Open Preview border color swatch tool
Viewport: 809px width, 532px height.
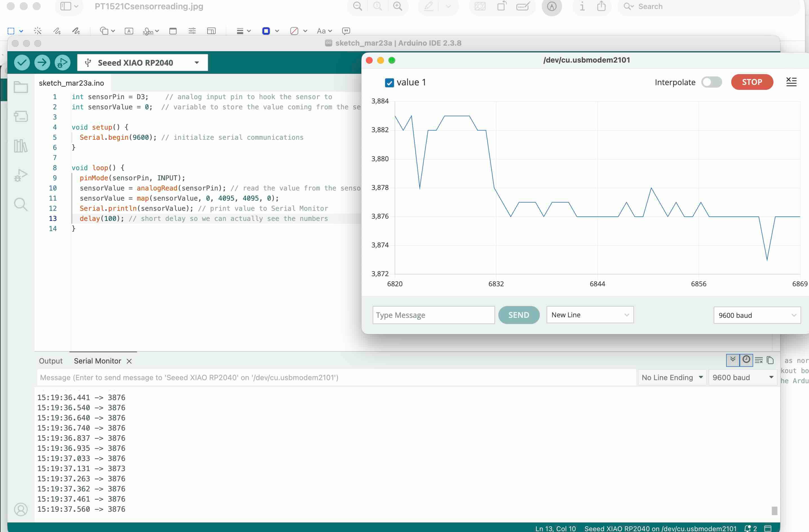266,31
